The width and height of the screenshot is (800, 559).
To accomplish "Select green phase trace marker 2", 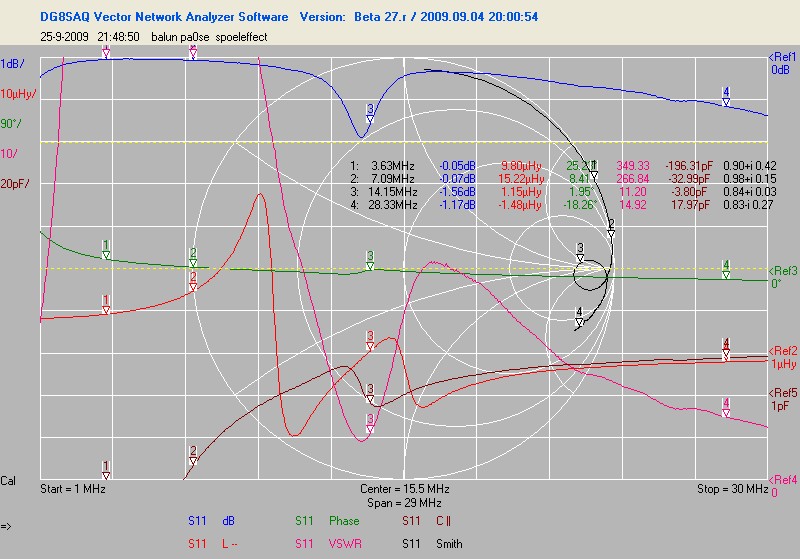I will tap(193, 258).
